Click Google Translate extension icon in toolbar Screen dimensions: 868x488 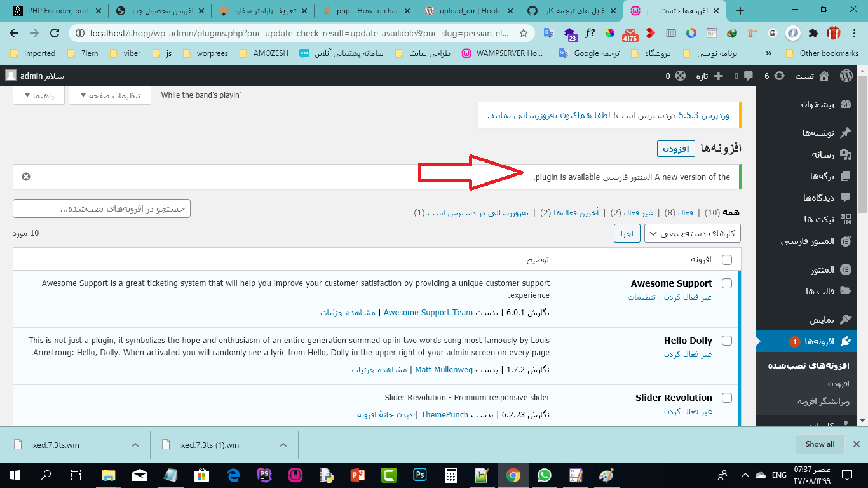pyautogui.click(x=548, y=33)
